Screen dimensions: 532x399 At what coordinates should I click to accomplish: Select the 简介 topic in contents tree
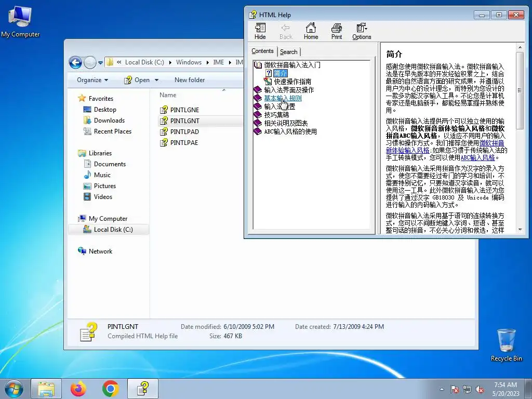pyautogui.click(x=280, y=73)
